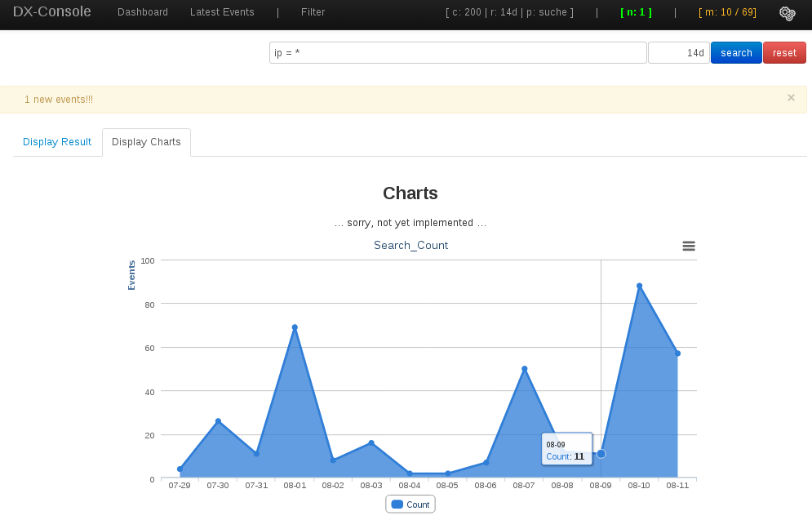Select the 08-01 data point marker
Image resolution: width=812 pixels, height=529 pixels.
click(295, 327)
